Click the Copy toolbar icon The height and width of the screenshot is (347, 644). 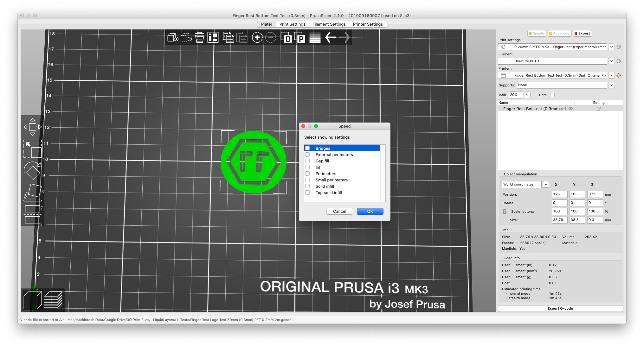point(228,38)
